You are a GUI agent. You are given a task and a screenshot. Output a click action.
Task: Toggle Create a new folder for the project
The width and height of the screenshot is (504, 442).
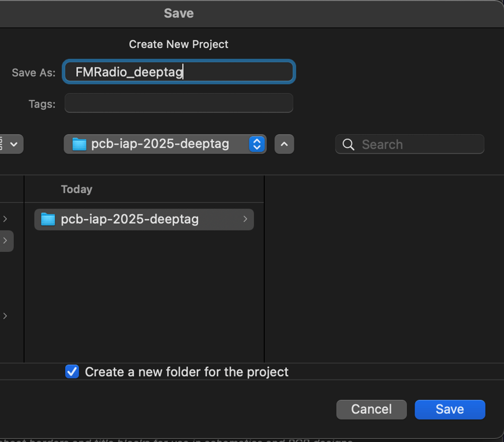[x=72, y=372]
